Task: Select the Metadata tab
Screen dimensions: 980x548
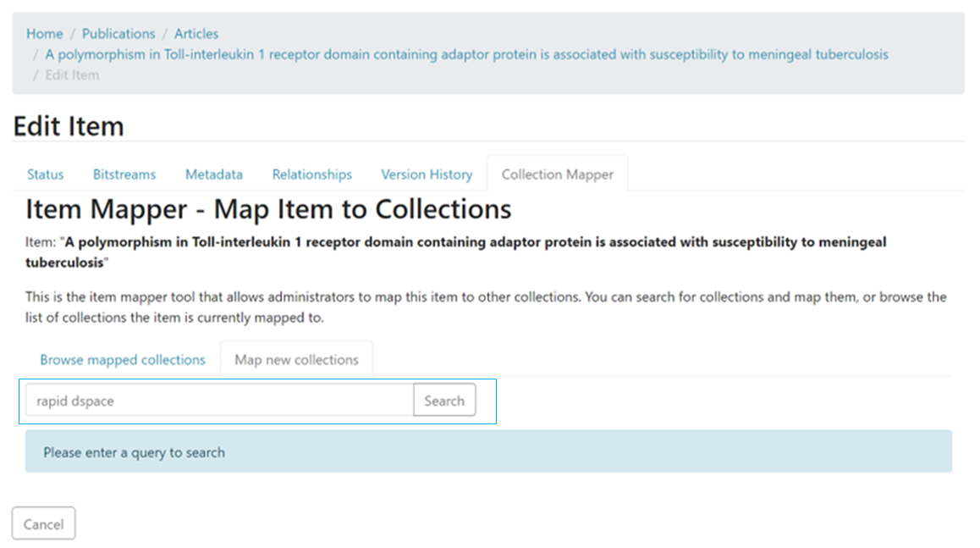Action: click(x=214, y=174)
